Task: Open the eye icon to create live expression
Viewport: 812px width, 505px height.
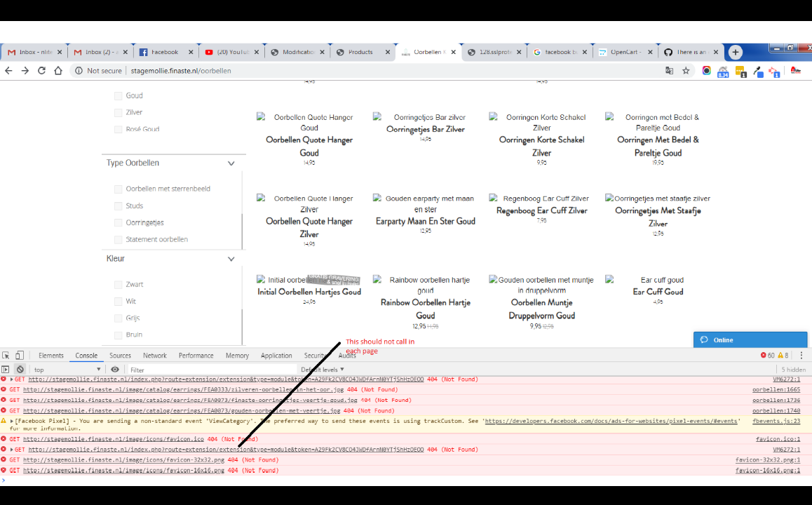Action: click(x=114, y=370)
